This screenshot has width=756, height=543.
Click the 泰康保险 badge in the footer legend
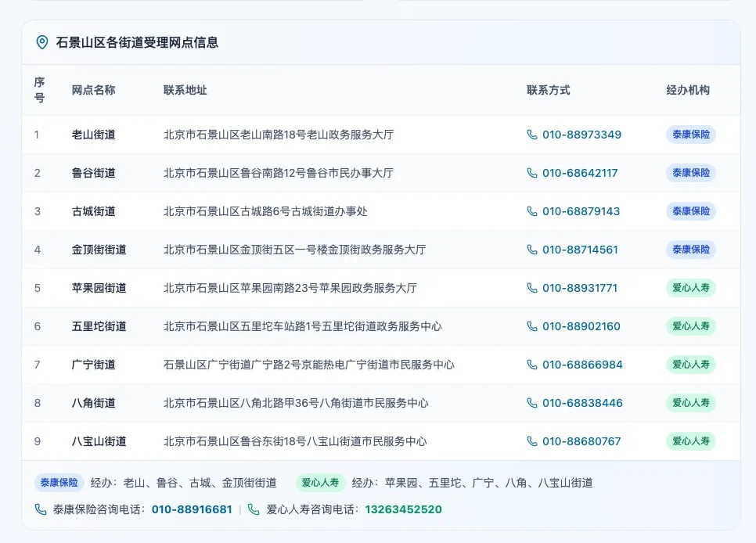(56, 483)
